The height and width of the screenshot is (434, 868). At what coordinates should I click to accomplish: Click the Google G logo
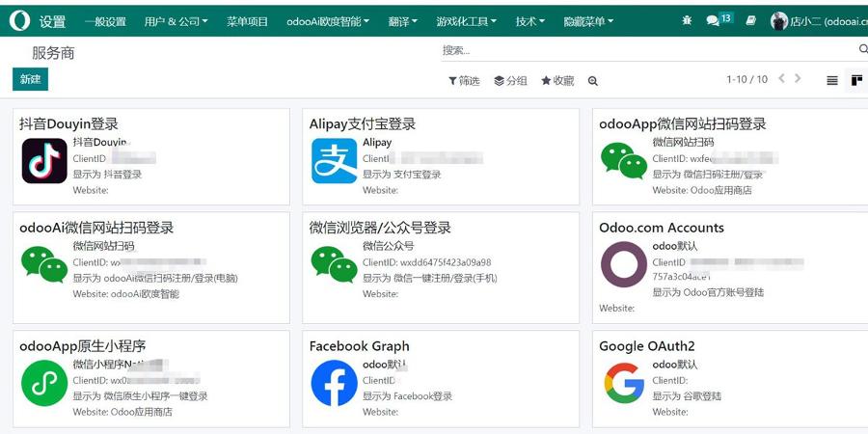tap(624, 383)
